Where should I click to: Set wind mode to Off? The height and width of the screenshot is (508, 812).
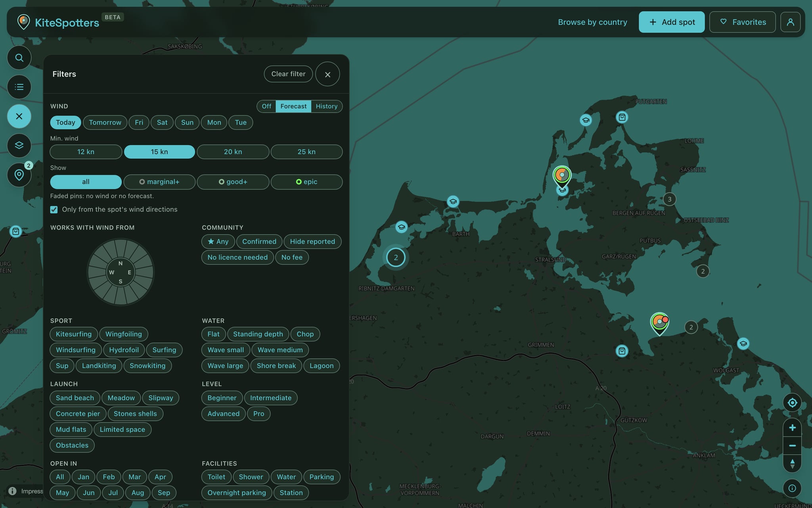(x=266, y=106)
